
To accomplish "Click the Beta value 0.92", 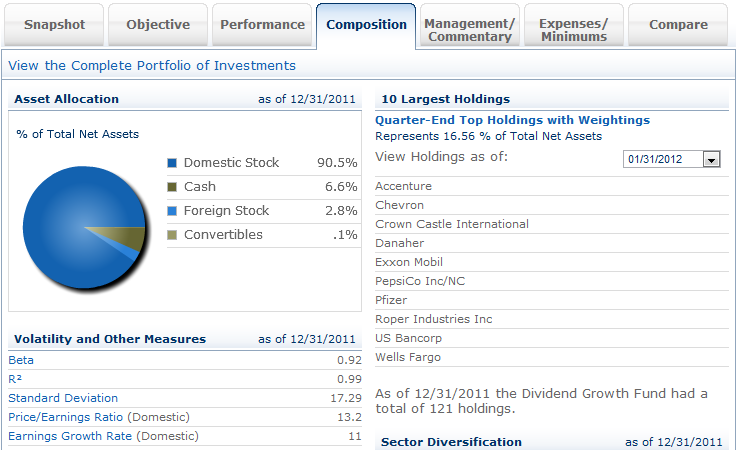I will tap(349, 361).
